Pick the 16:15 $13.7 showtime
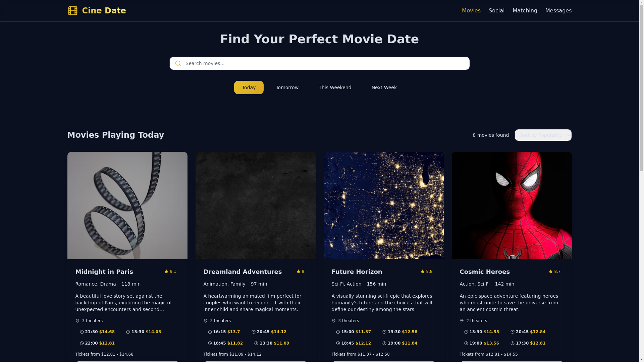Viewport: 644px width, 362px height. pos(224,332)
